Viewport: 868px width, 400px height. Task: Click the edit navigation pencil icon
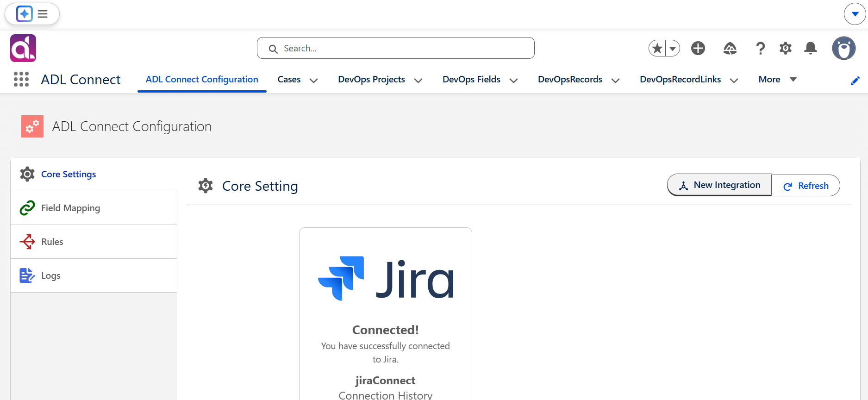tap(855, 81)
